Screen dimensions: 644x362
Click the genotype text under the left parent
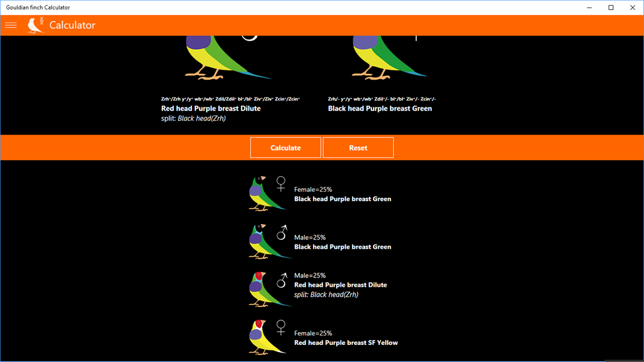point(230,98)
